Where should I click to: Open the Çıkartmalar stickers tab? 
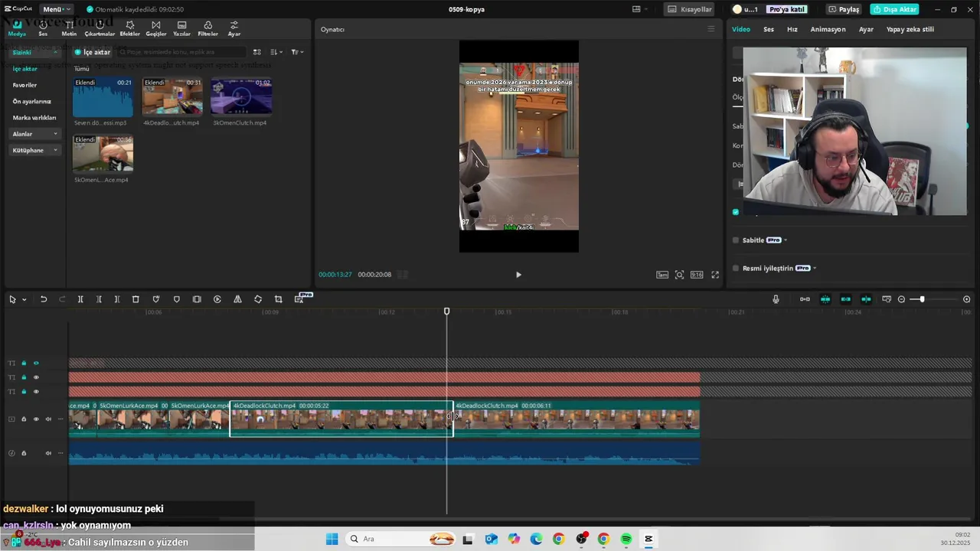[x=100, y=28]
